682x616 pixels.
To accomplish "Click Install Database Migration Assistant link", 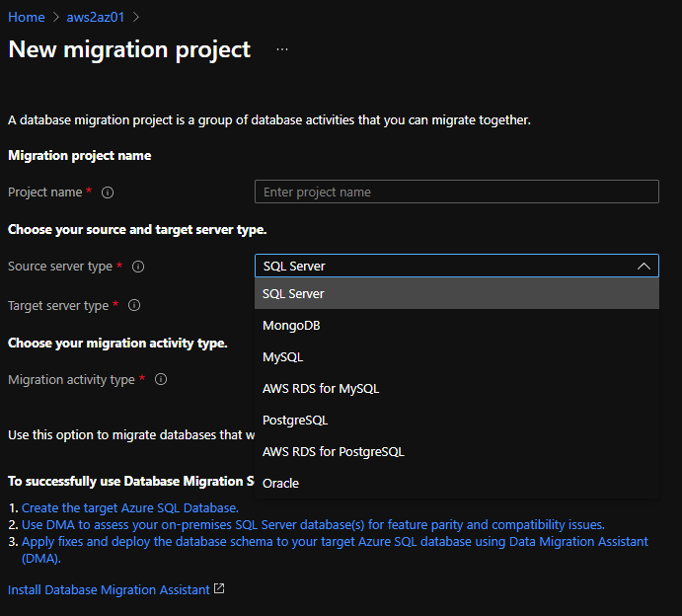I will 109,589.
